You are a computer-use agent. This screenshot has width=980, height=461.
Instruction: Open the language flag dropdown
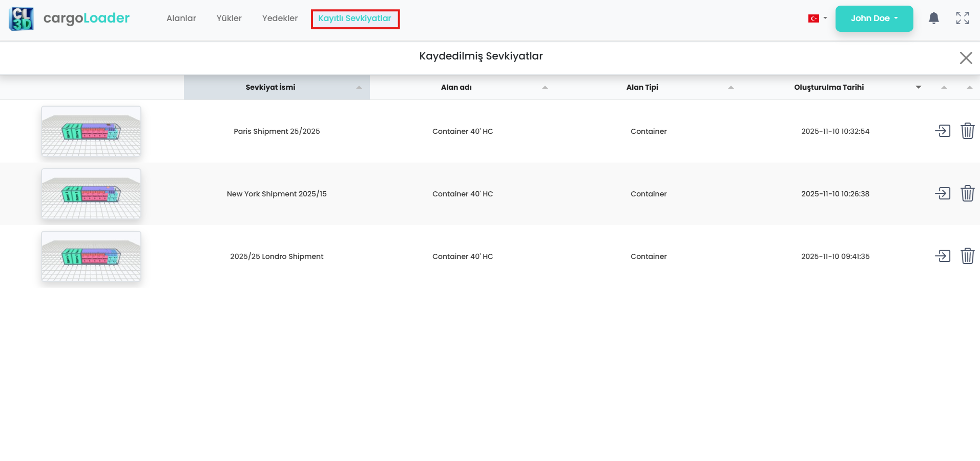[818, 18]
